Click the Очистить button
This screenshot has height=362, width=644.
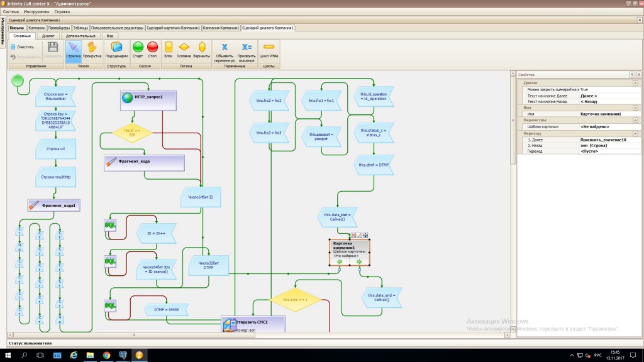point(22,47)
